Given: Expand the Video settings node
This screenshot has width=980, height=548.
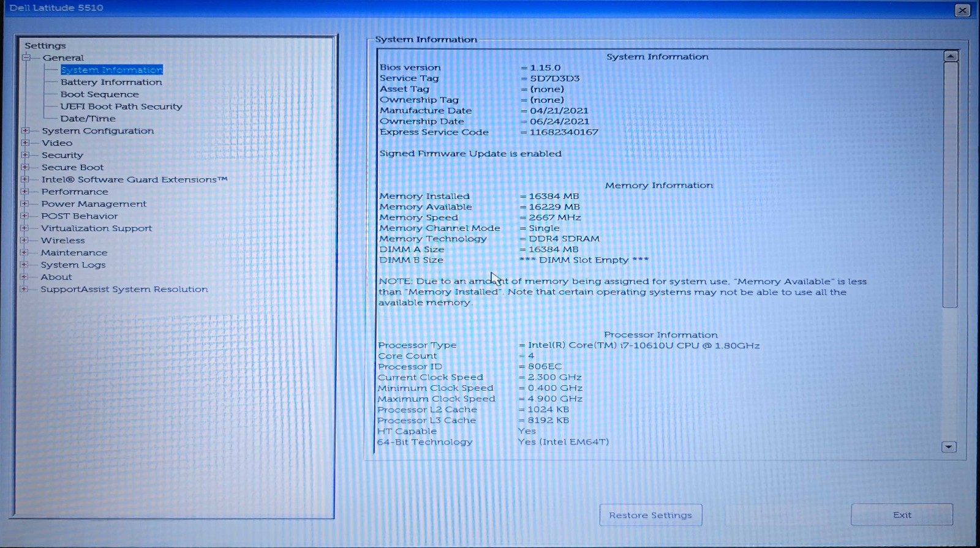Looking at the screenshot, I should click(25, 143).
